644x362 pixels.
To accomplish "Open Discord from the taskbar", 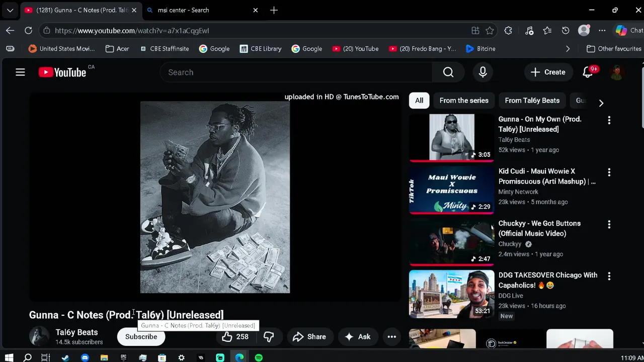I will [85, 357].
